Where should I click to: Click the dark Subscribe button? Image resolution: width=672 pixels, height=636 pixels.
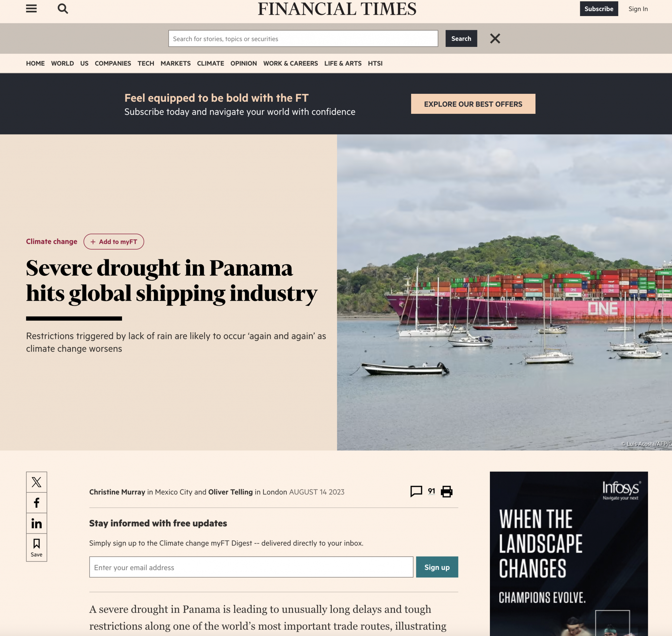[599, 9]
